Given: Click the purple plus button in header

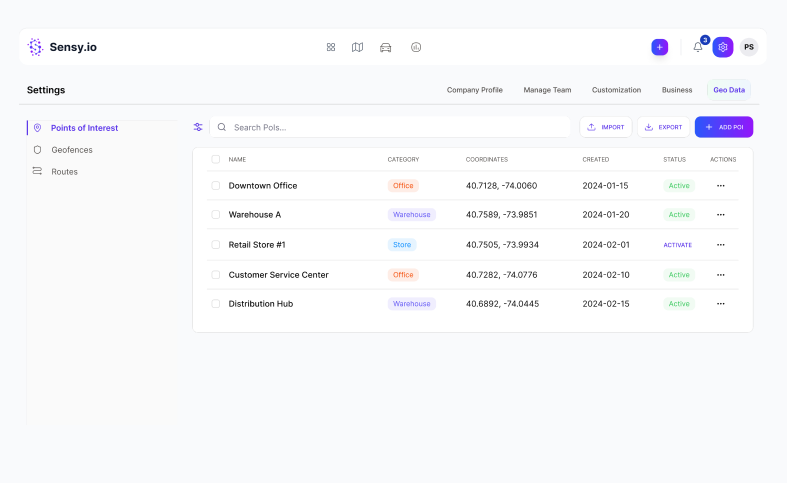Looking at the screenshot, I should tap(659, 47).
